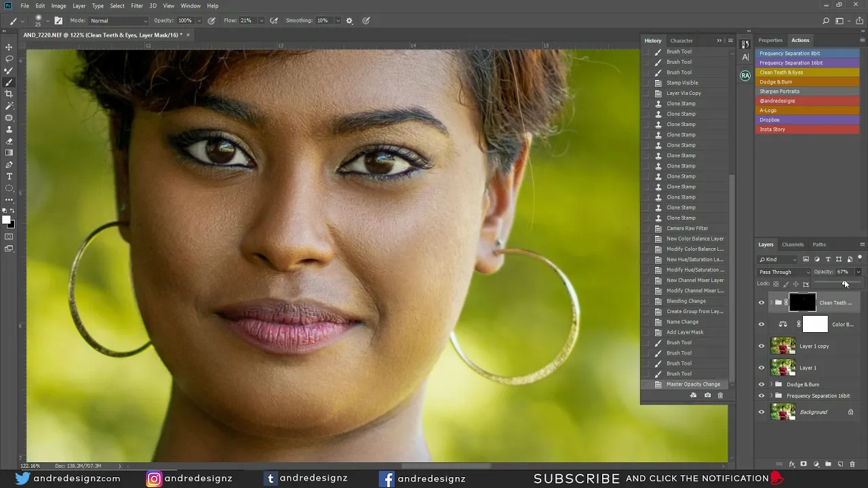Viewport: 868px width, 488px height.
Task: Switch to the Character tab
Action: point(682,41)
